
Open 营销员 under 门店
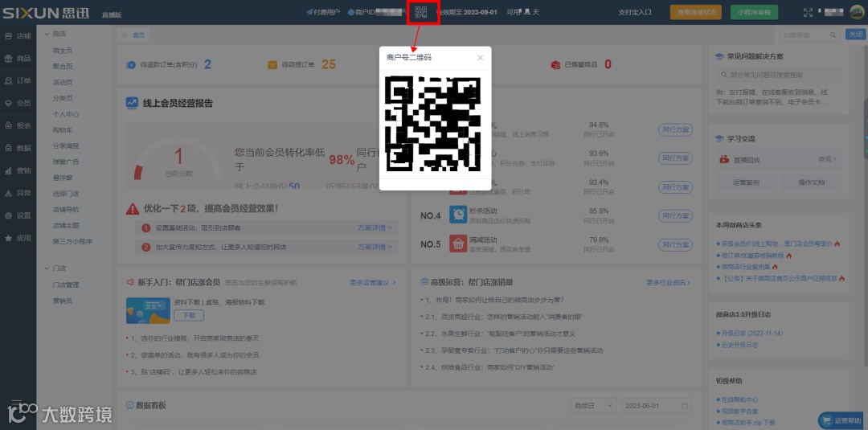coord(63,301)
